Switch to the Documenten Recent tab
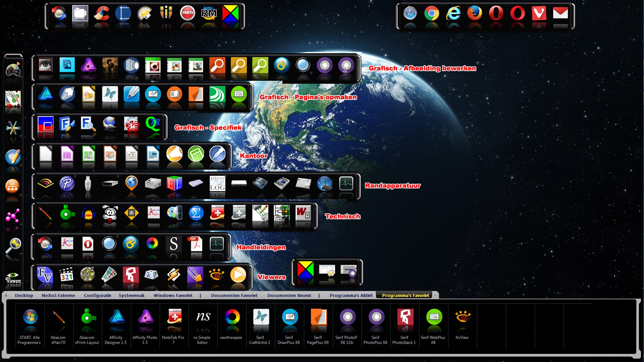The width and height of the screenshot is (644, 362). point(289,295)
